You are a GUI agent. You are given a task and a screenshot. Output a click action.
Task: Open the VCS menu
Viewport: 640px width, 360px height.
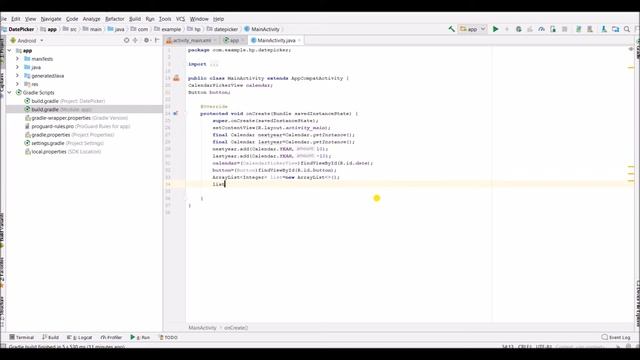[x=180, y=19]
